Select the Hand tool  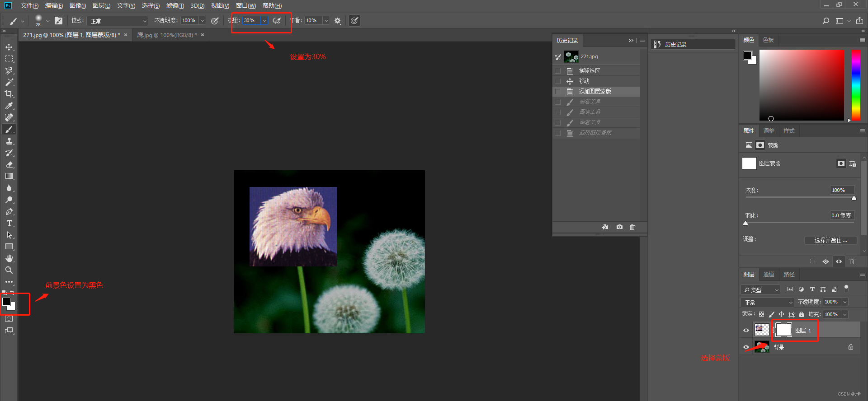(x=9, y=259)
